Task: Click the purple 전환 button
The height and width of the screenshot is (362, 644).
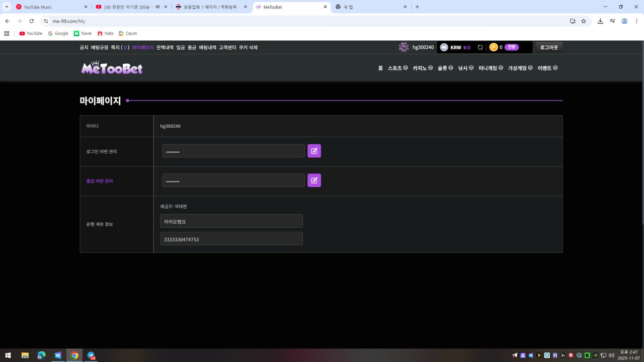Action: (x=511, y=47)
